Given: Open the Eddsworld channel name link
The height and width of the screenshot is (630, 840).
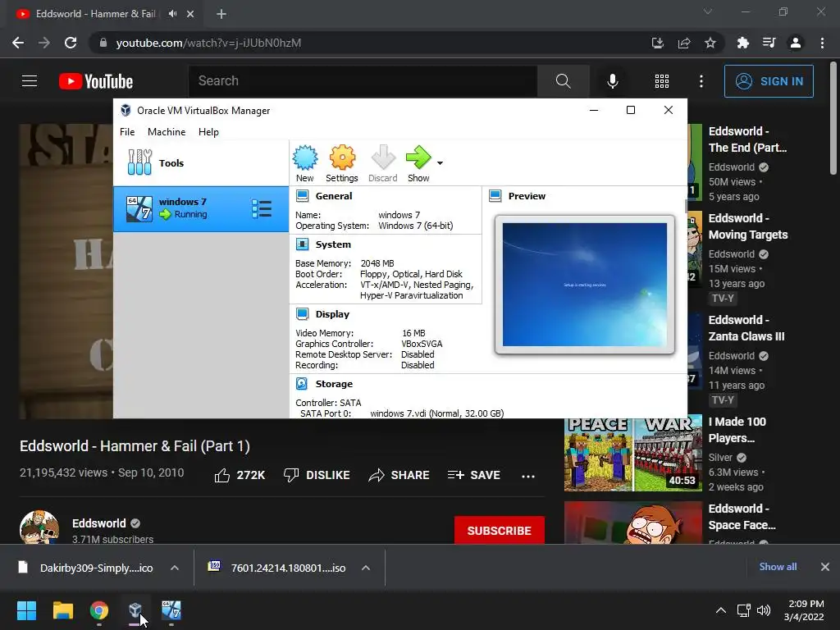Looking at the screenshot, I should 99,523.
